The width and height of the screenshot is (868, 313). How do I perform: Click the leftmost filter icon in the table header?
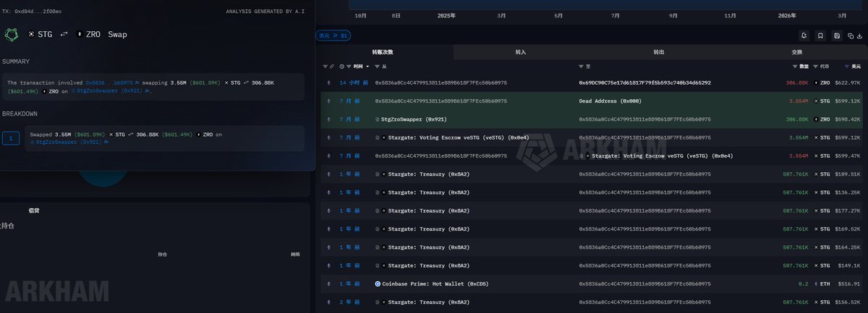tap(325, 66)
